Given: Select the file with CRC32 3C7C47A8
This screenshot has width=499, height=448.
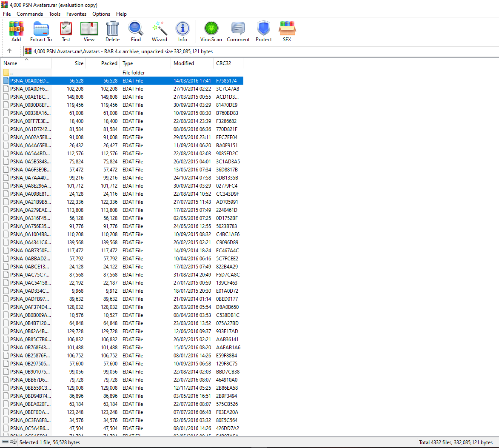Looking at the screenshot, I should [30, 89].
